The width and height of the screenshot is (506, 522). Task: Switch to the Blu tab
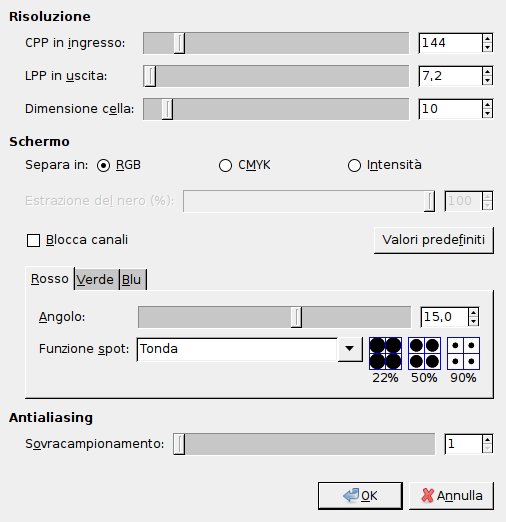coord(132,279)
